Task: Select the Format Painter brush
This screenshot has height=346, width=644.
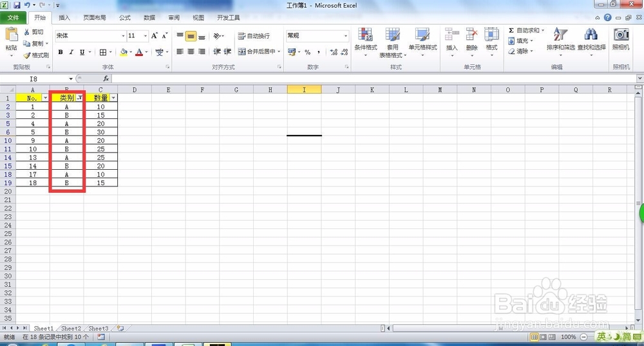Action: click(26, 55)
